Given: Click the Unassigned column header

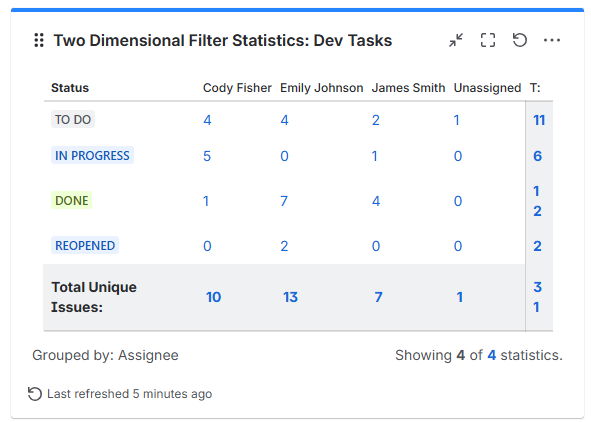Looking at the screenshot, I should click(487, 88).
